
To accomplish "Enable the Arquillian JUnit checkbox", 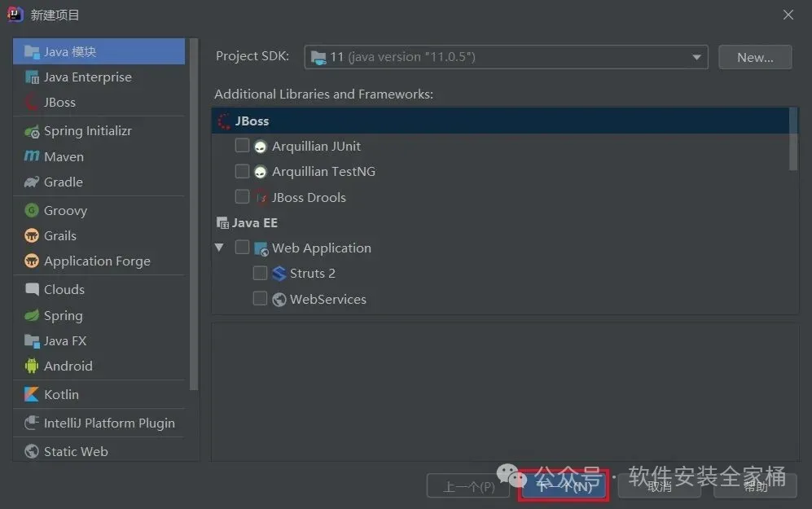I will pyautogui.click(x=242, y=146).
